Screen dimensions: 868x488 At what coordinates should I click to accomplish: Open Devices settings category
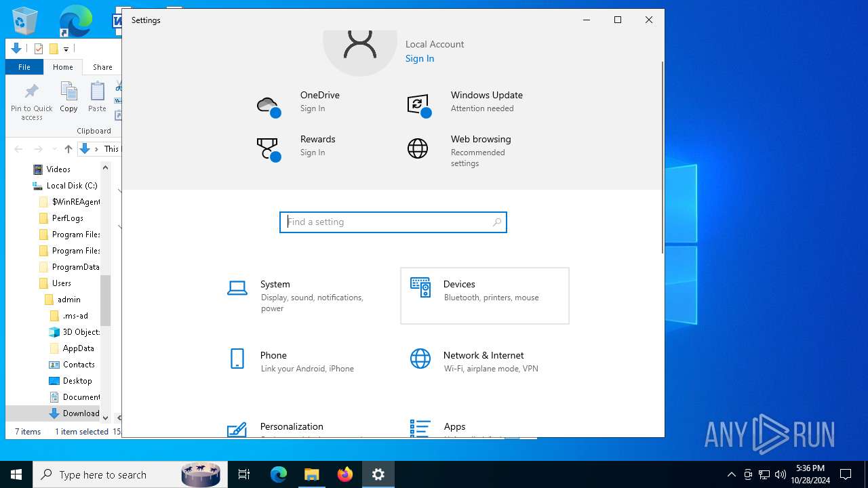[485, 296]
